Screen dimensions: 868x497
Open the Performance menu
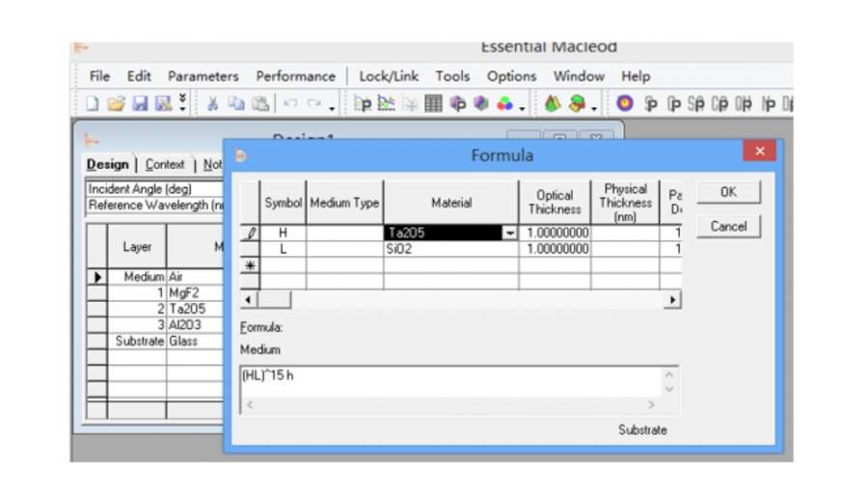tap(295, 76)
